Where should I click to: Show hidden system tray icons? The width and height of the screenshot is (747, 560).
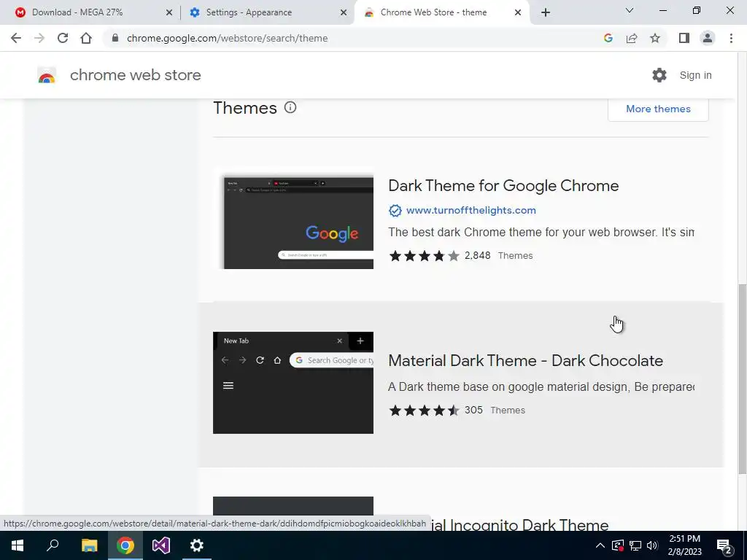600,545
